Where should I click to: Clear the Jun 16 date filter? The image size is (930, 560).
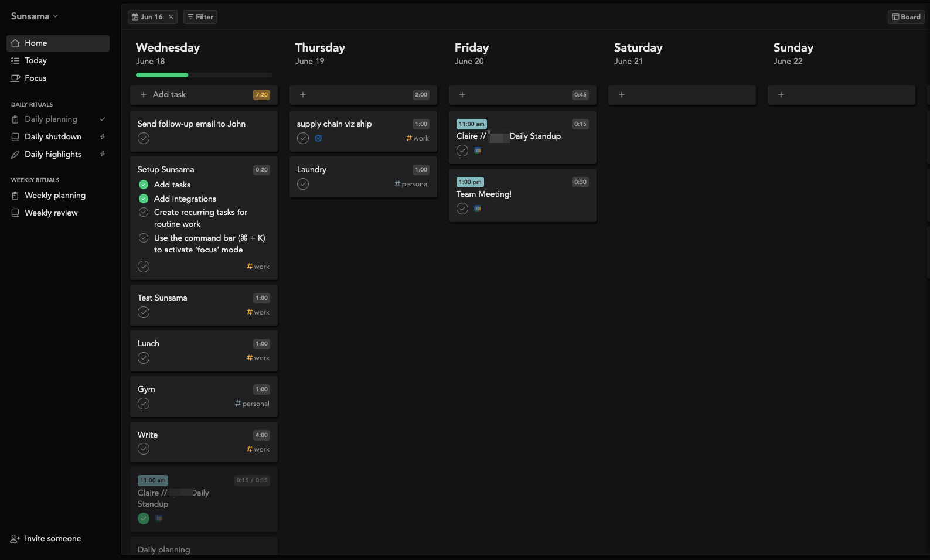(171, 17)
